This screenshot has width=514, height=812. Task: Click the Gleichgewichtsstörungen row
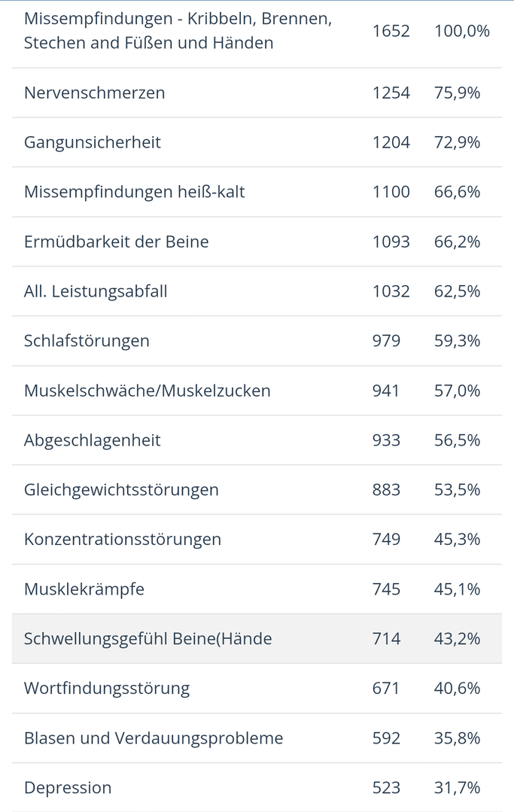pyautogui.click(x=121, y=490)
